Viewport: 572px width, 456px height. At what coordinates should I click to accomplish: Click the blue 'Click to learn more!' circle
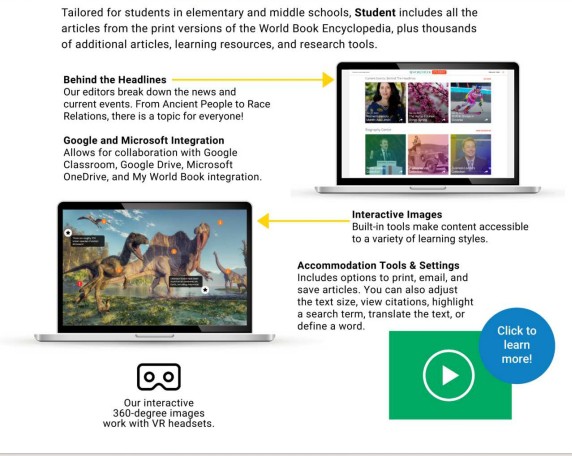(517, 345)
